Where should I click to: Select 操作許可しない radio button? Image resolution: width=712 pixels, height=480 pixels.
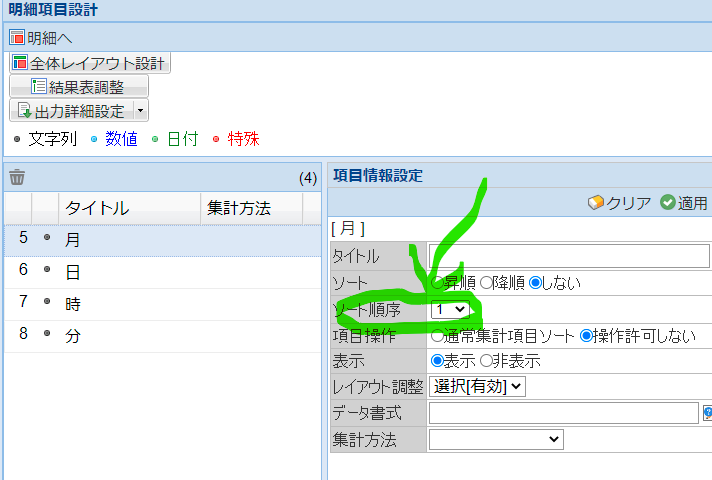[x=587, y=336]
